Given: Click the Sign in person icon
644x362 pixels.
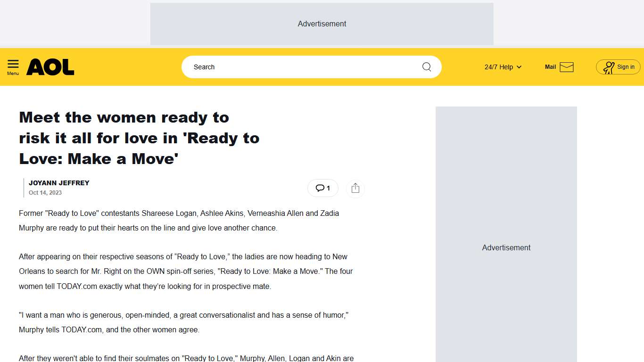Looking at the screenshot, I should (609, 66).
